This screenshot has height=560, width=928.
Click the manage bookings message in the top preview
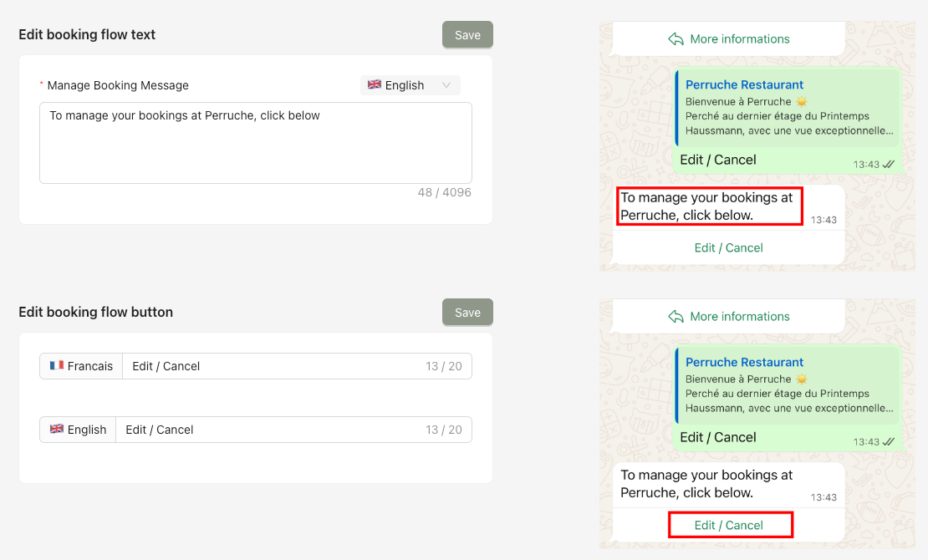coord(706,206)
